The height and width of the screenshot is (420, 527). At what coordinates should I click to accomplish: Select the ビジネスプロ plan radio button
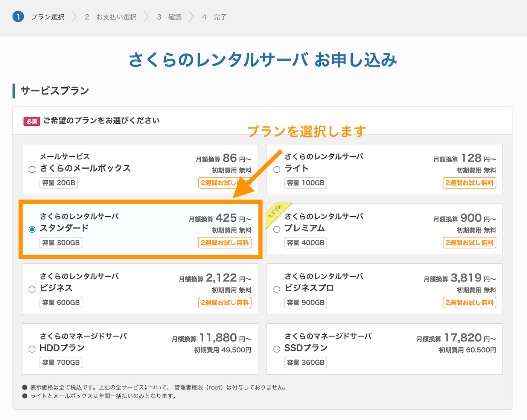277,289
